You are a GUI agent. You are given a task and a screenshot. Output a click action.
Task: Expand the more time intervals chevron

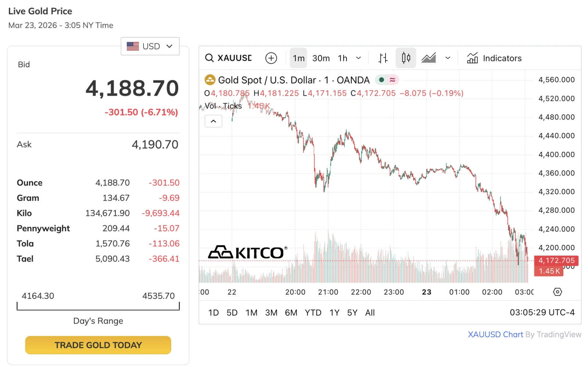pyautogui.click(x=359, y=58)
